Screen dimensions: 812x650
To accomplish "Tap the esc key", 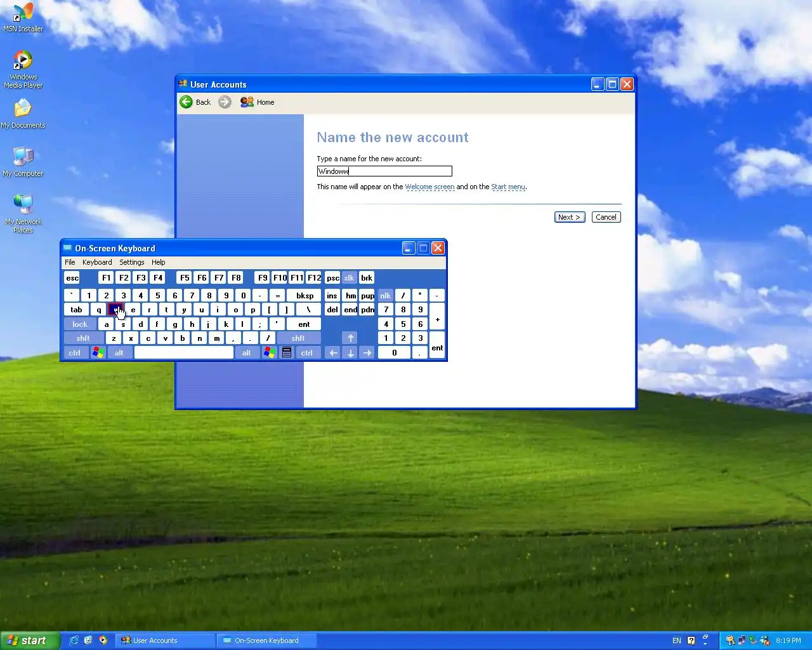I will (72, 278).
